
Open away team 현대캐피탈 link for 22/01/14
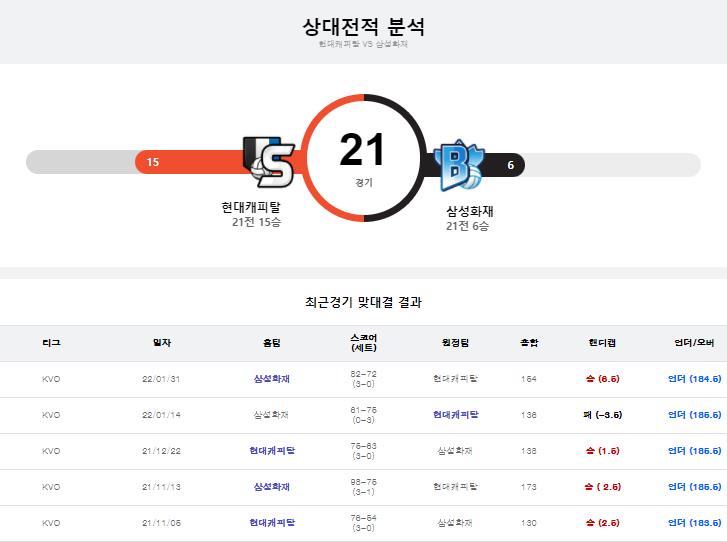(455, 414)
